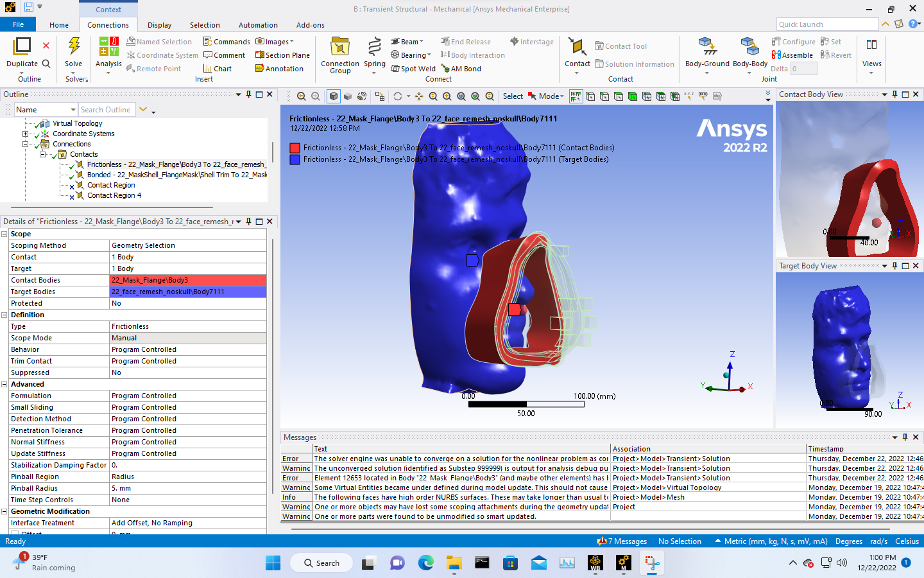Collapse the Scope section in Details
924x578 pixels.
click(x=4, y=234)
